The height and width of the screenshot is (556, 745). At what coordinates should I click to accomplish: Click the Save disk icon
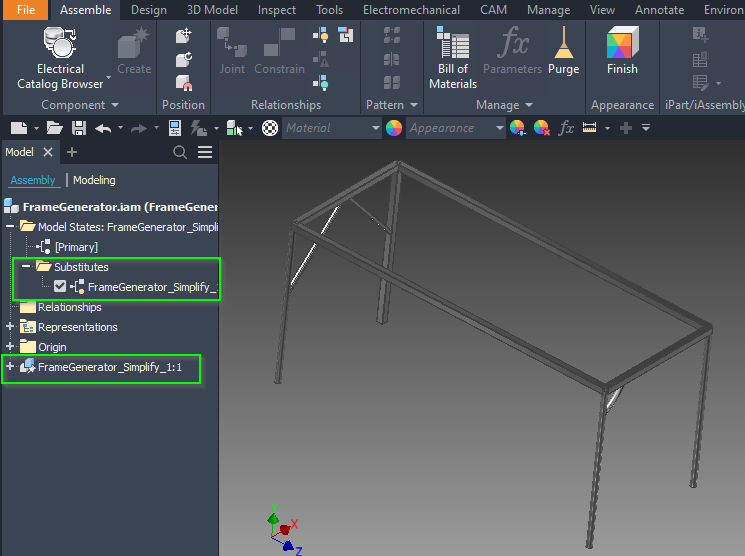tap(79, 128)
